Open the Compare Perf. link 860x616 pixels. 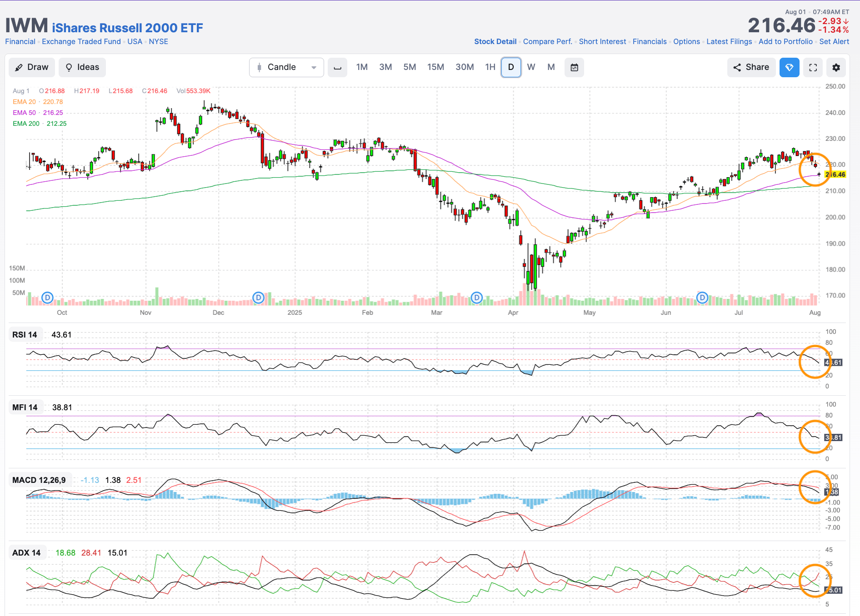[548, 41]
